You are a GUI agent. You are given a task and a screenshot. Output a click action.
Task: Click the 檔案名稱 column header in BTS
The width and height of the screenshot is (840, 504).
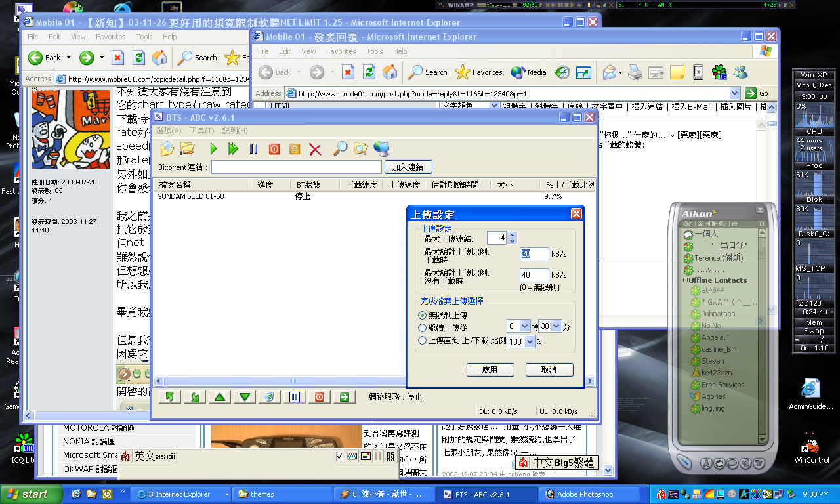202,185
